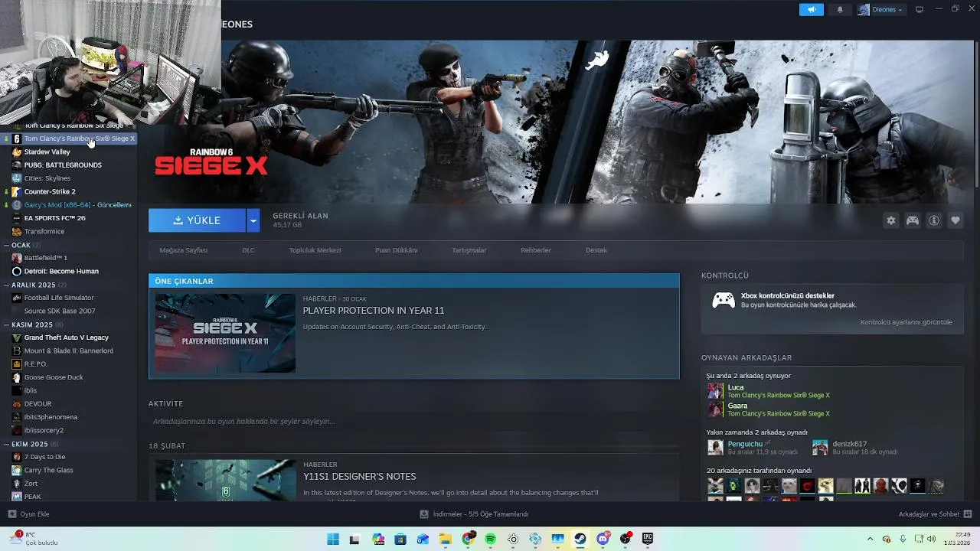Show hidden system tray icons chevron
The width and height of the screenshot is (980, 551).
pos(870,540)
